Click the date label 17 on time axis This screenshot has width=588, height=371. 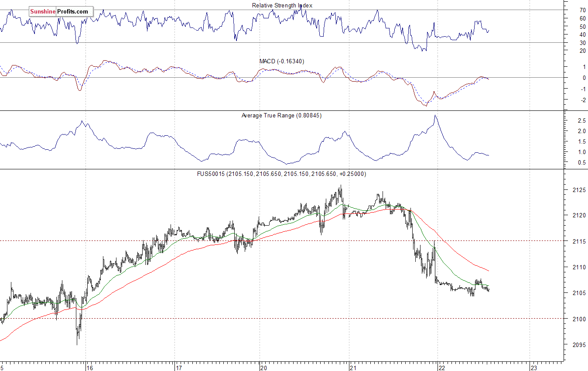tap(178, 368)
